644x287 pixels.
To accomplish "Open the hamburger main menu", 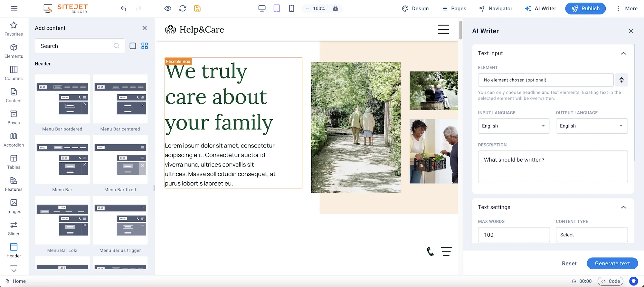I will click(14, 8).
